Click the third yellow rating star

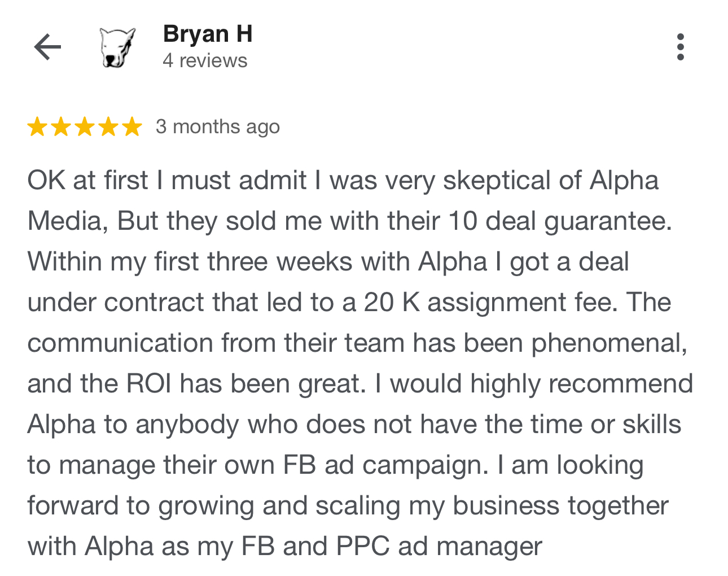click(x=85, y=126)
